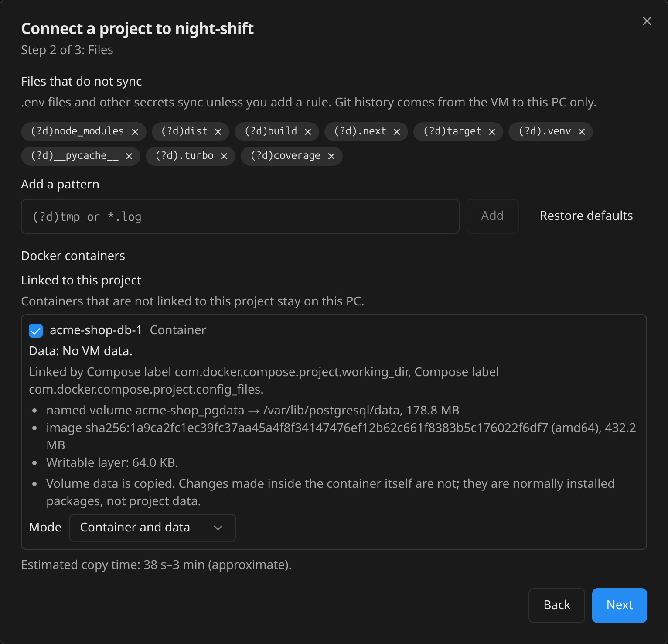Remove the (?d)build pattern chip
Image resolution: width=668 pixels, height=644 pixels.
coord(308,132)
